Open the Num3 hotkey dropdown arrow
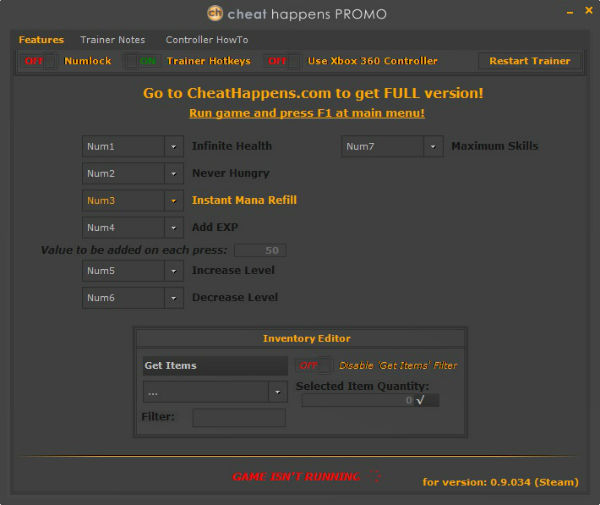 (174, 201)
